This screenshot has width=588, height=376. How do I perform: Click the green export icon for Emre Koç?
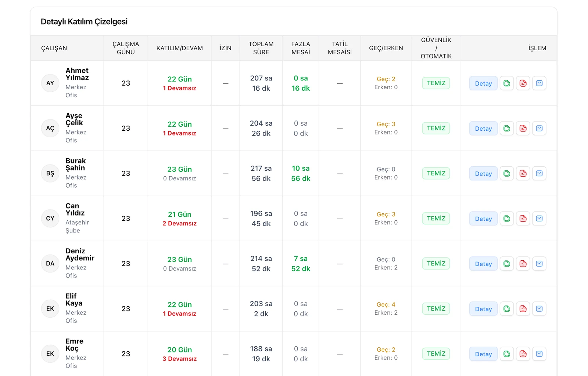click(x=507, y=354)
